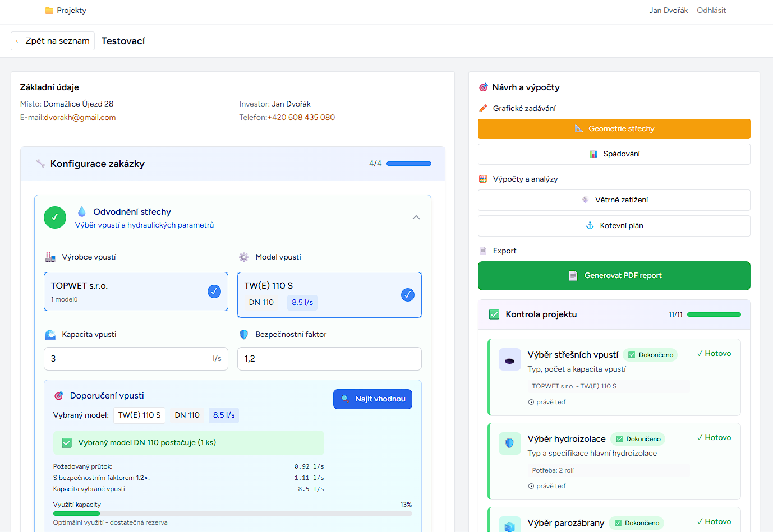Viewport: 773px width, 532px height.
Task: Collapse the Odvodnění střechy section
Action: point(416,218)
